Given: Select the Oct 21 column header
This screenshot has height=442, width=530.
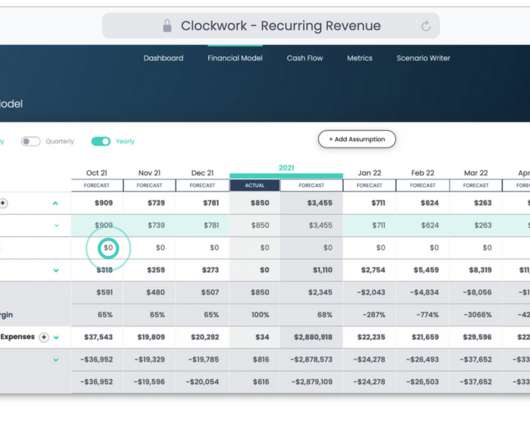Looking at the screenshot, I should click(97, 173).
